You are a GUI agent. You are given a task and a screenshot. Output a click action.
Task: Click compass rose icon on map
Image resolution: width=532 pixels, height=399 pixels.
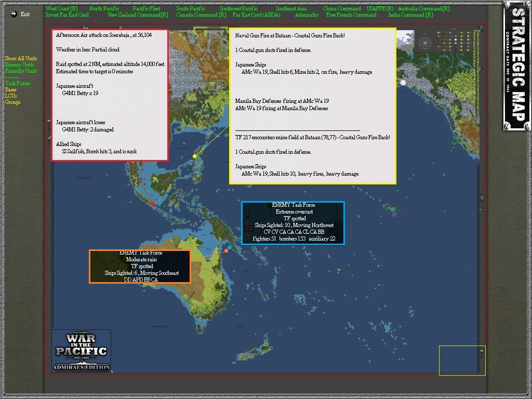pyautogui.click(x=425, y=43)
